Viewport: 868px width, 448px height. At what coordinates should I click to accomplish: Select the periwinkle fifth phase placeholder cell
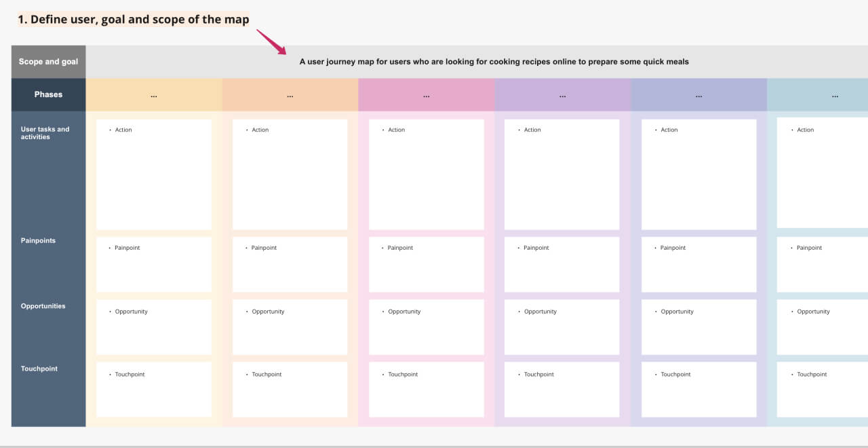coord(699,95)
